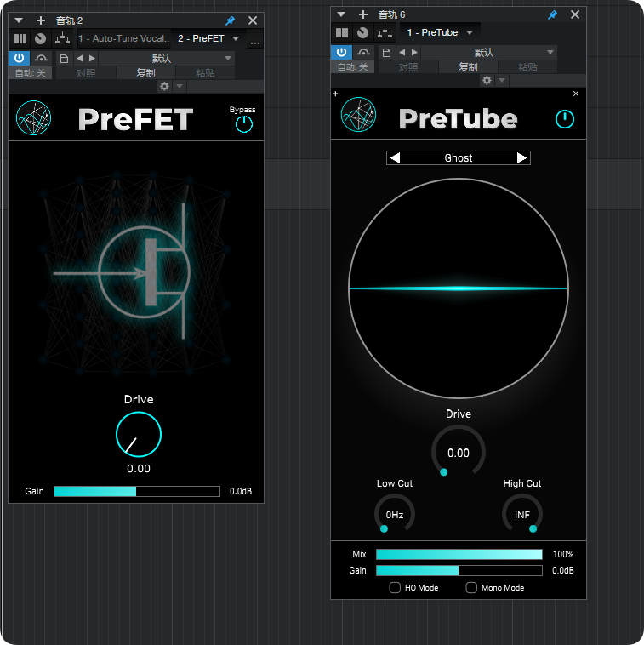Add a plugin in 音轨 6 window
Screen dimensions: 644x645
363,14
